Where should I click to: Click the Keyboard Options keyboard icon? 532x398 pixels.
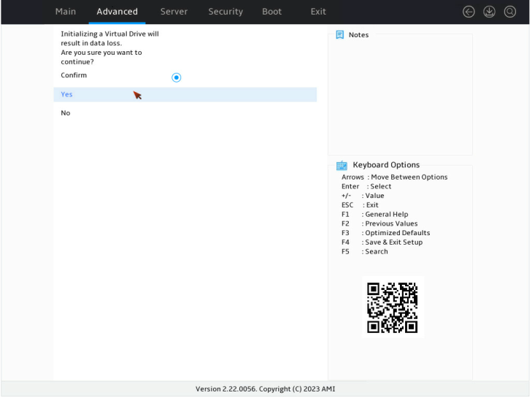342,165
